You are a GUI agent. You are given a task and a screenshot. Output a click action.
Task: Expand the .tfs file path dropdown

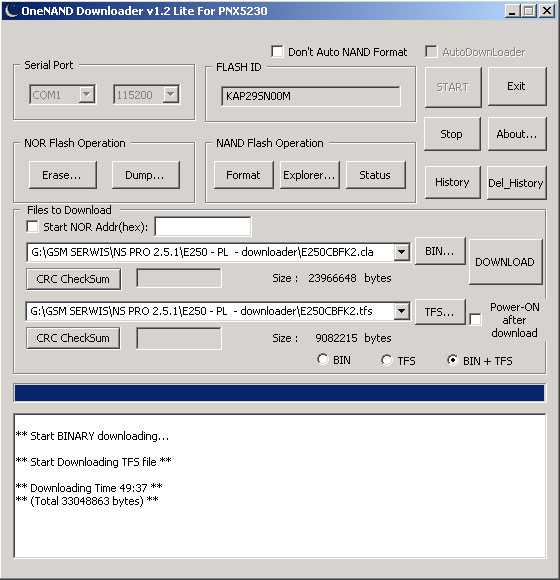[402, 311]
